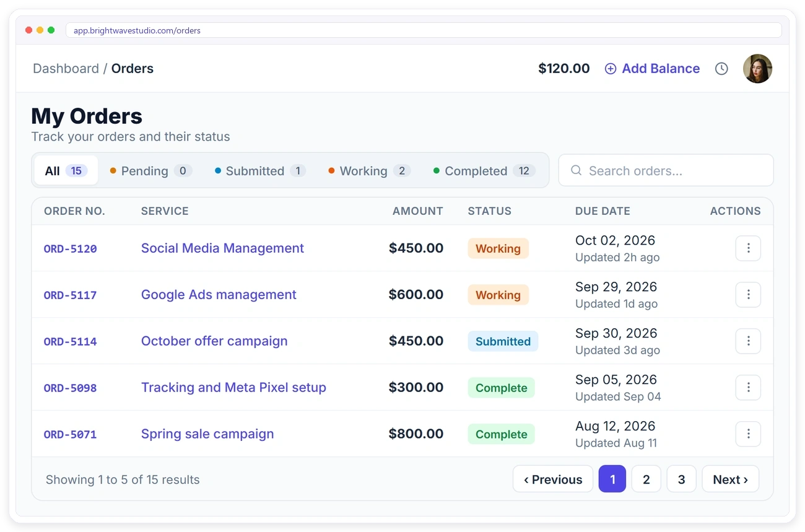Click the Working status badge on ORD-5120
805x532 pixels.
pos(498,248)
